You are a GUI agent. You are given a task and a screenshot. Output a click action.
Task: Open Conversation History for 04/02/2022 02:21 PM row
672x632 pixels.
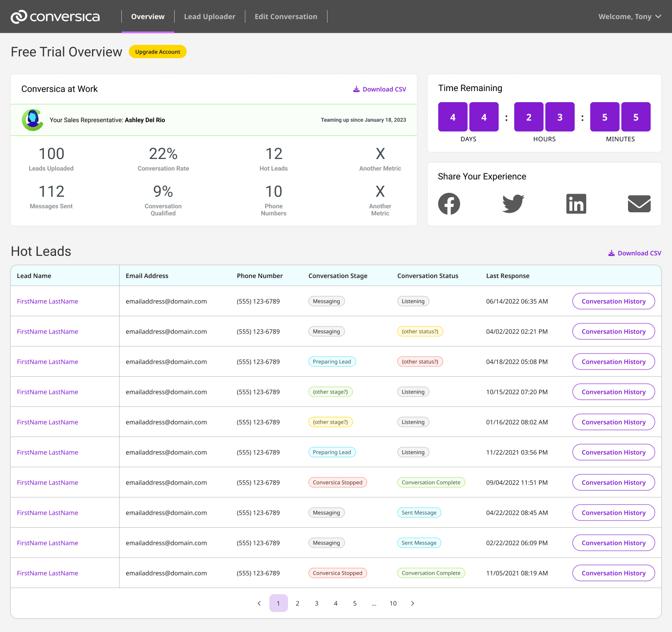[613, 331]
